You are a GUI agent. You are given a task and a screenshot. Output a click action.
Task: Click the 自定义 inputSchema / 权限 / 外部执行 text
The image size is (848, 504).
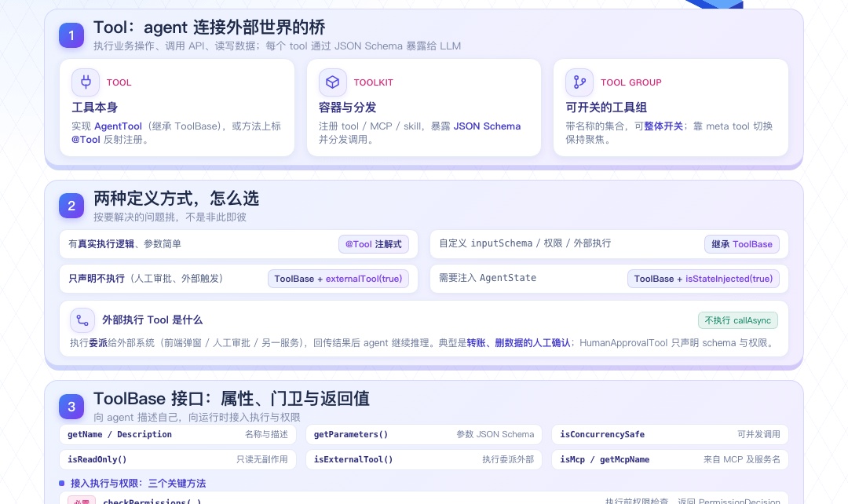click(525, 243)
